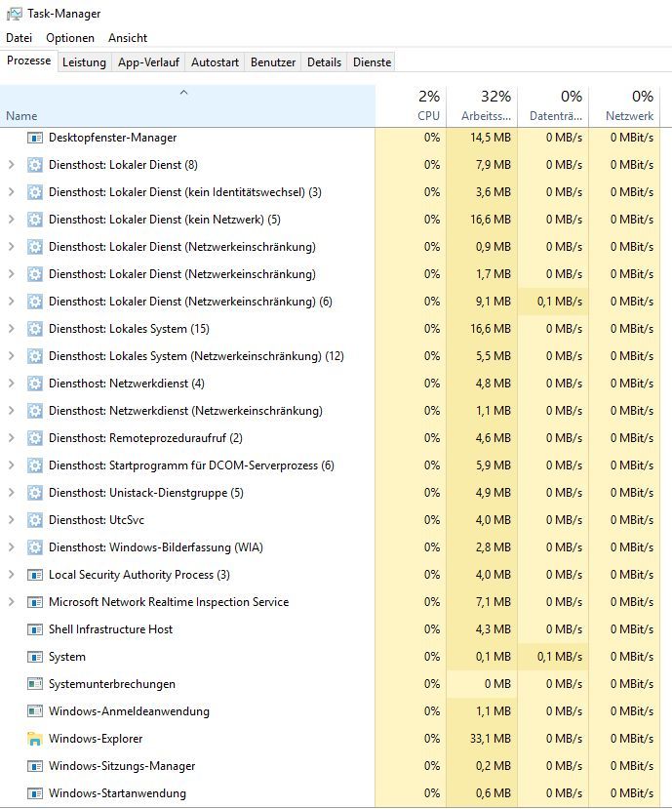This screenshot has height=809, width=672.
Task: Click gear icon of Diensthost: Startprogramm für DCOM-Serverprozess (6)
Action: 34,465
